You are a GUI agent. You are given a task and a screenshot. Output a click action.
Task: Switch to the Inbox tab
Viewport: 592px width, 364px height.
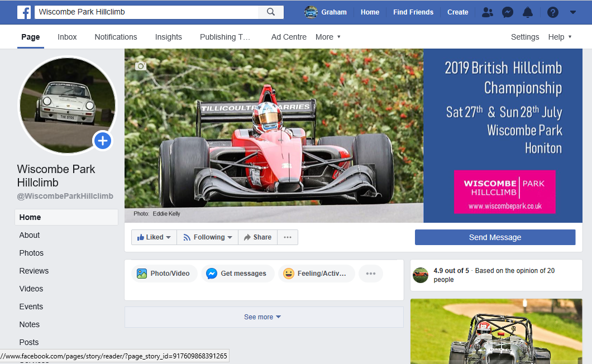[67, 37]
